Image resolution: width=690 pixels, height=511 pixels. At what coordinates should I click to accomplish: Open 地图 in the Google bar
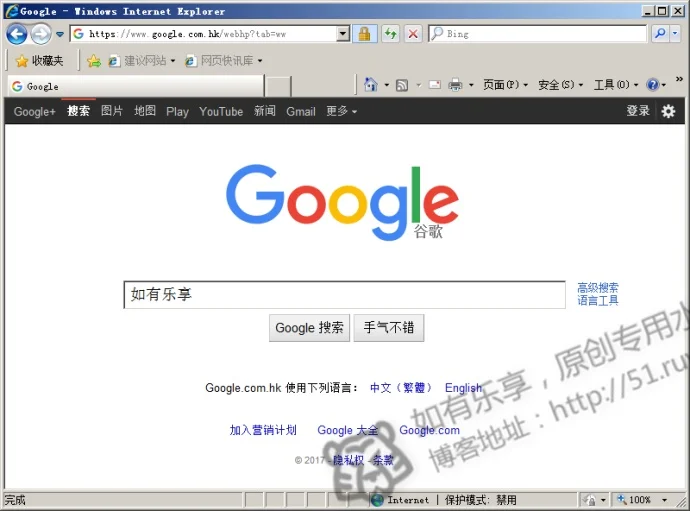click(145, 111)
